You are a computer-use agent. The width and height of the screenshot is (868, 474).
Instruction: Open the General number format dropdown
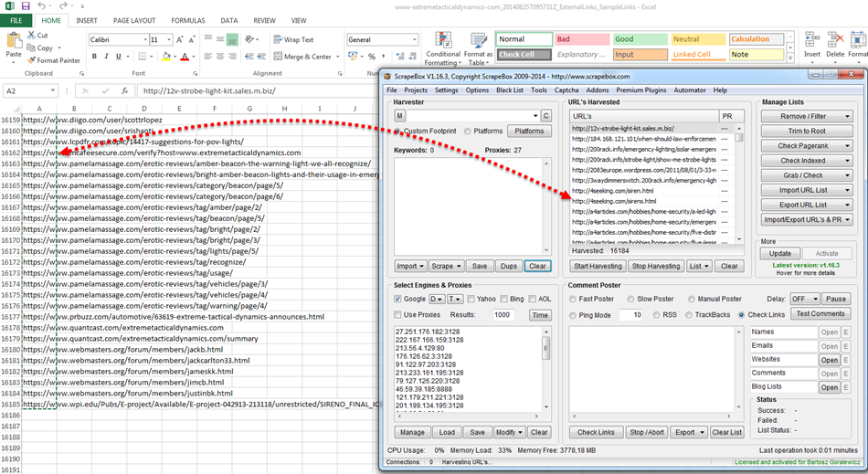pos(414,40)
